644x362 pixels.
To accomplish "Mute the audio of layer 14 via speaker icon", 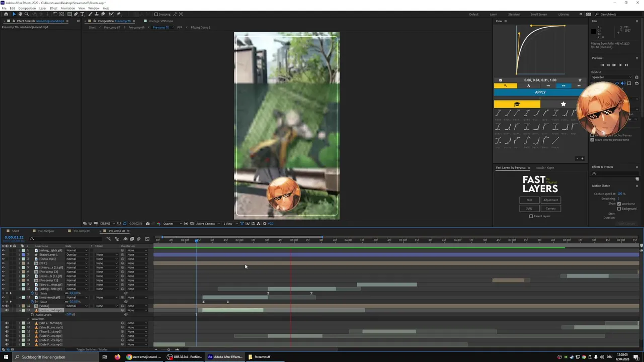I will point(7,323).
